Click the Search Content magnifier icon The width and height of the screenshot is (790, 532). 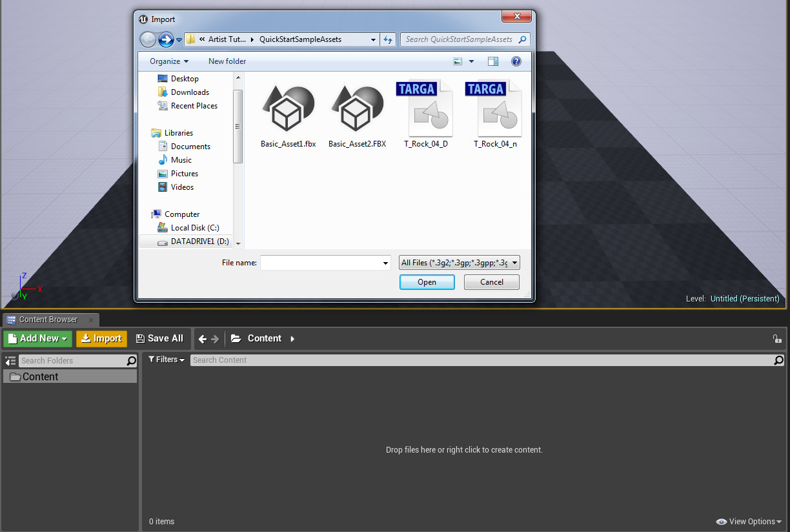pos(779,360)
